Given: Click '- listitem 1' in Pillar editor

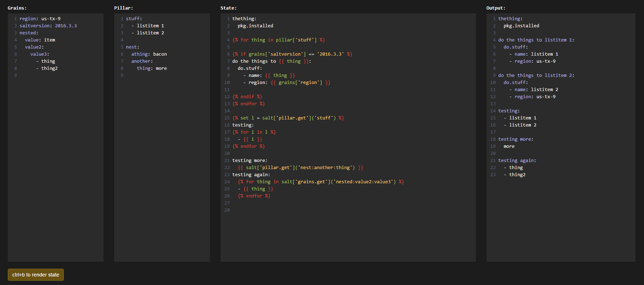Looking at the screenshot, I should coord(148,26).
